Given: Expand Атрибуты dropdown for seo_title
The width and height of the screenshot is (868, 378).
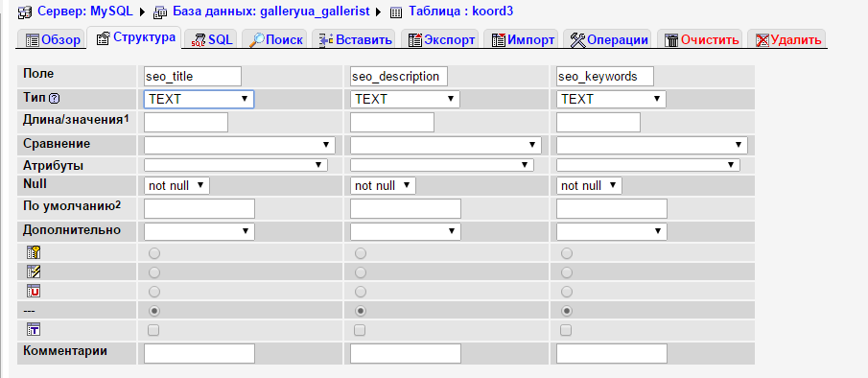Looking at the screenshot, I should [236, 165].
